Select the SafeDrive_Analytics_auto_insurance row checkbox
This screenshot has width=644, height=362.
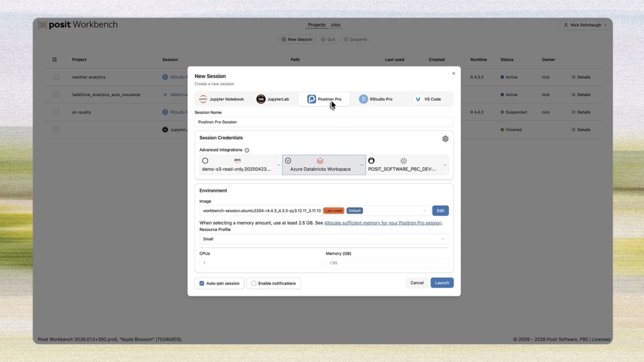[x=56, y=95]
